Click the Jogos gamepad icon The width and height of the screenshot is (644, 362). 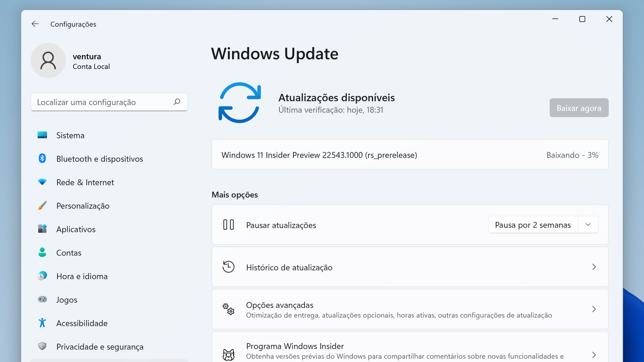[42, 299]
